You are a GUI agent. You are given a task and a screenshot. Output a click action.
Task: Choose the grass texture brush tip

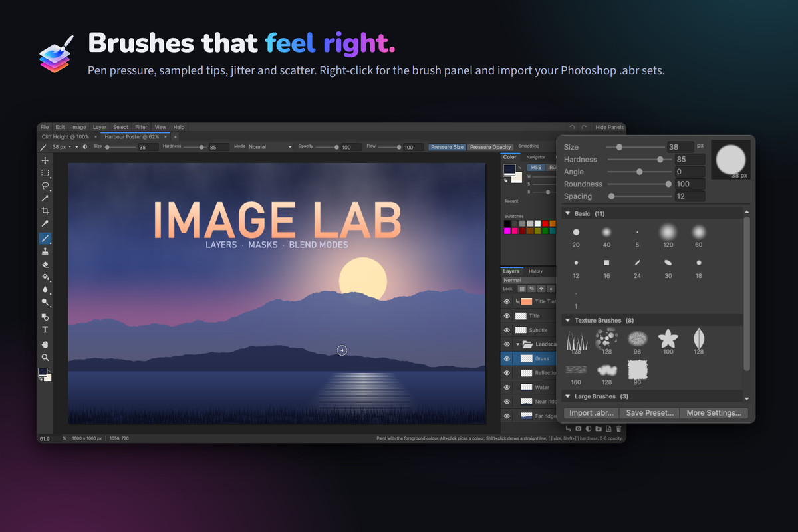(x=576, y=342)
